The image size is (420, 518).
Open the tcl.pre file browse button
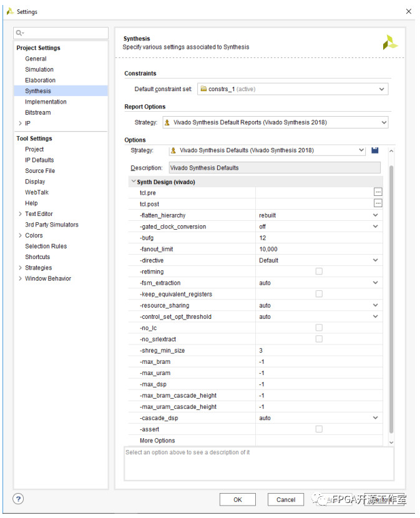point(378,192)
